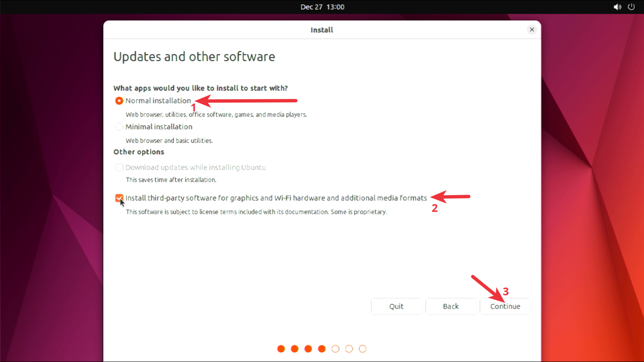The image size is (644, 362).
Task: Open the volume icon in top bar
Action: coord(617,7)
